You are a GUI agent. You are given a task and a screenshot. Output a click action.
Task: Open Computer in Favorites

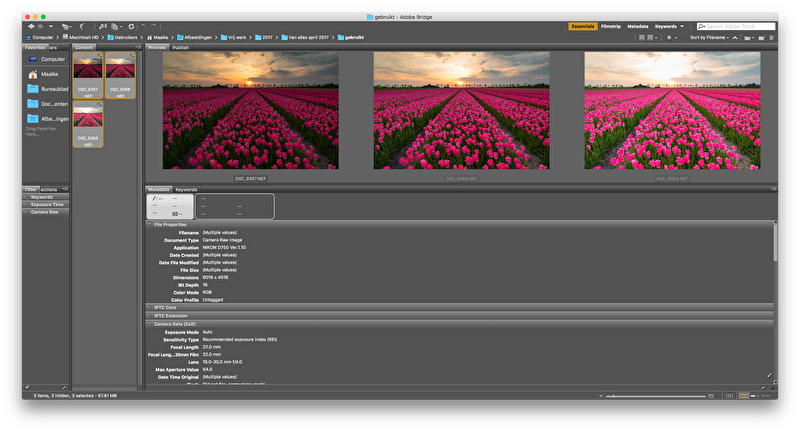tap(46, 59)
